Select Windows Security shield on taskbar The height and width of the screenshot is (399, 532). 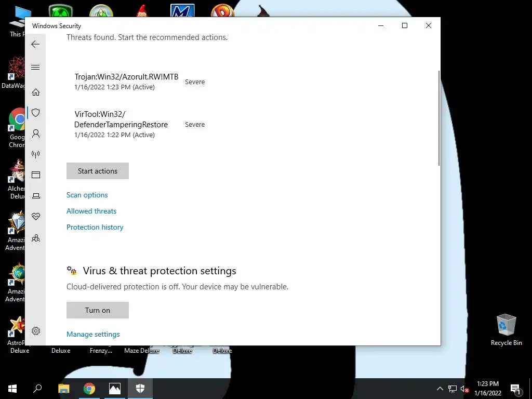[140, 389]
